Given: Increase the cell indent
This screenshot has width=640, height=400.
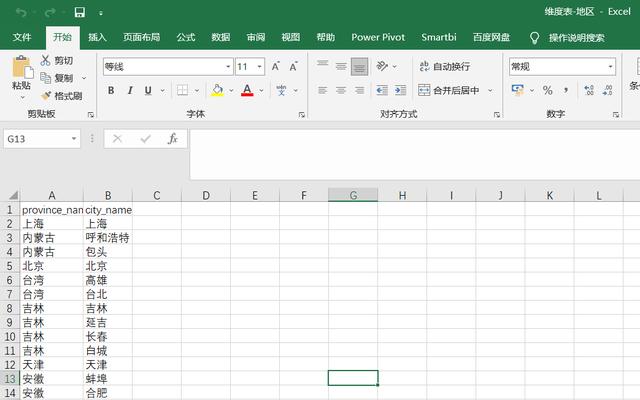Looking at the screenshot, I should (x=400, y=90).
